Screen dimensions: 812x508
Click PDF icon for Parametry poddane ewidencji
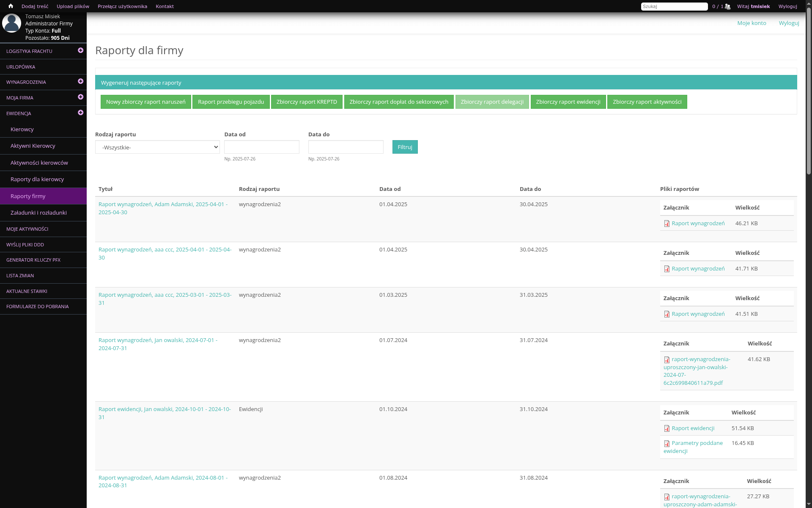pyautogui.click(x=667, y=444)
